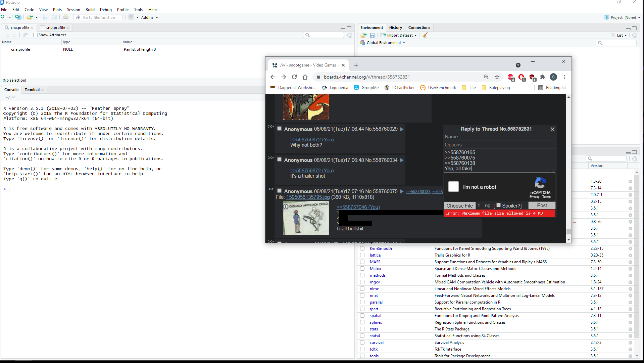The image size is (644, 363).
Task: Switch to the snp.profile tab
Action: pyautogui.click(x=55, y=28)
